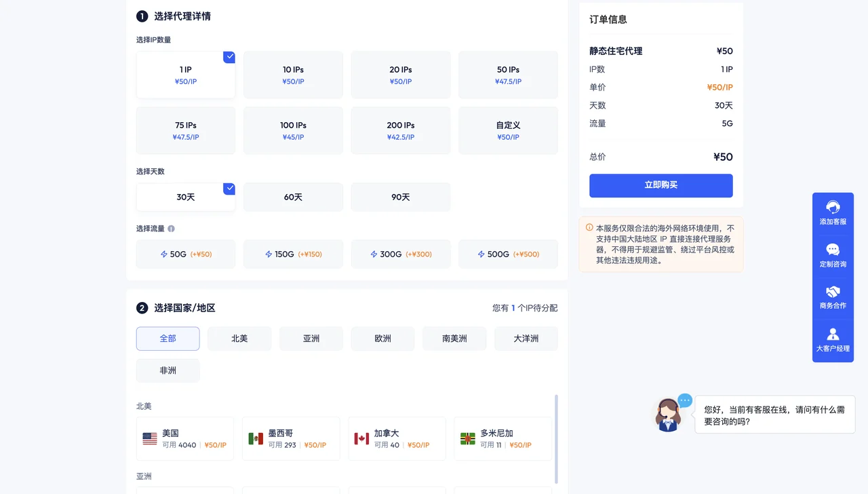The image size is (868, 494).
Task: Click the 30天 value in order info
Action: coord(724,106)
